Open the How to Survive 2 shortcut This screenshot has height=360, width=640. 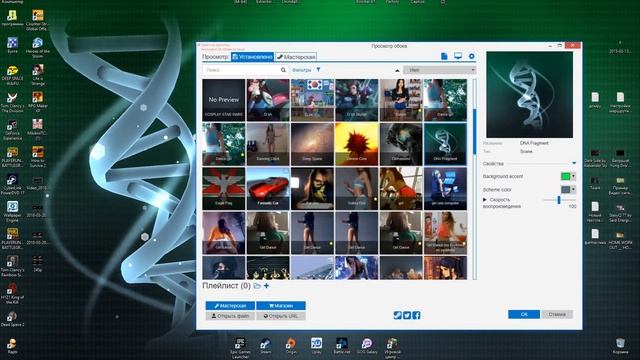click(38, 156)
